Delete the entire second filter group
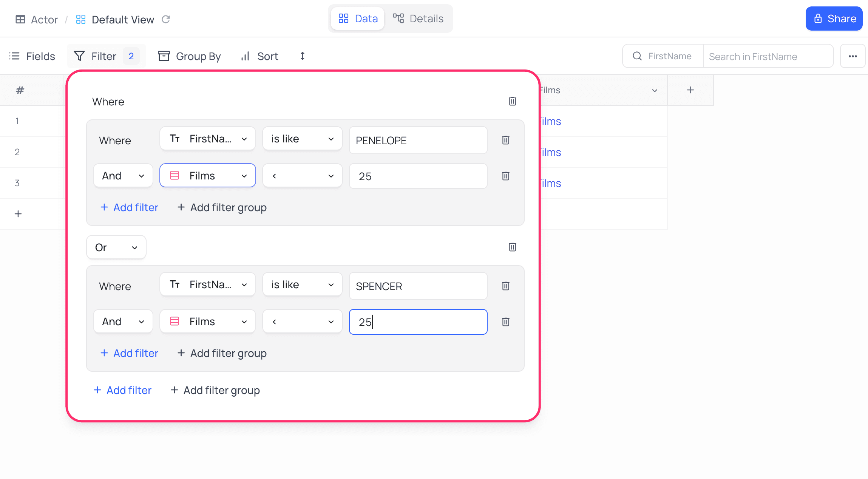Viewport: 868px width, 479px height. coord(512,247)
